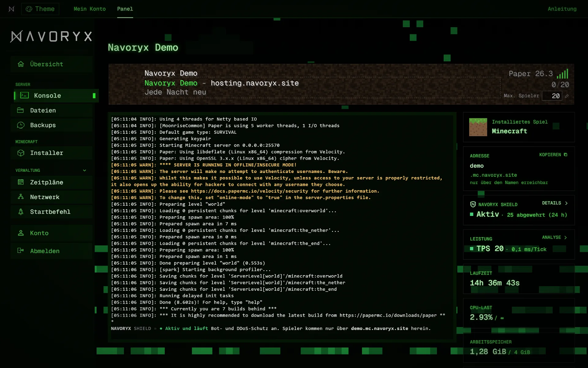The image size is (588, 368).
Task: Click the small Navoryx logo icon in top bar
Action: (x=11, y=9)
